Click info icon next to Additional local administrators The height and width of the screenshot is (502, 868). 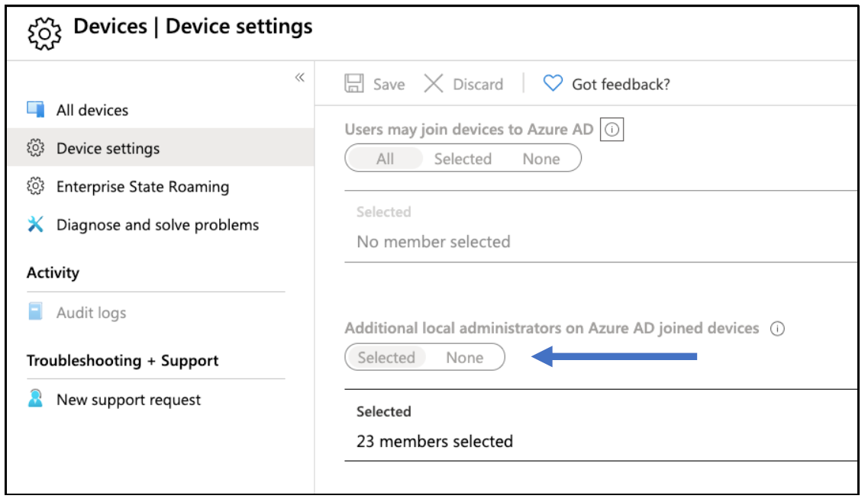[x=777, y=329]
